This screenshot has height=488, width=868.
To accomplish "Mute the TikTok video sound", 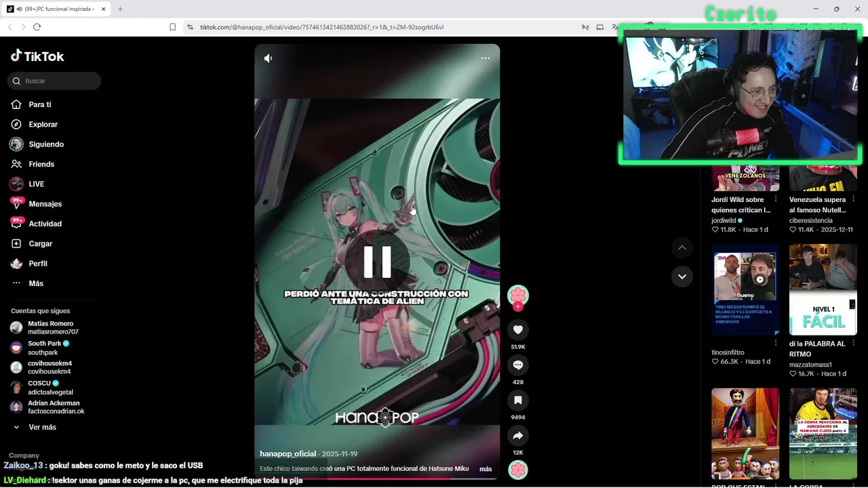I will click(268, 58).
